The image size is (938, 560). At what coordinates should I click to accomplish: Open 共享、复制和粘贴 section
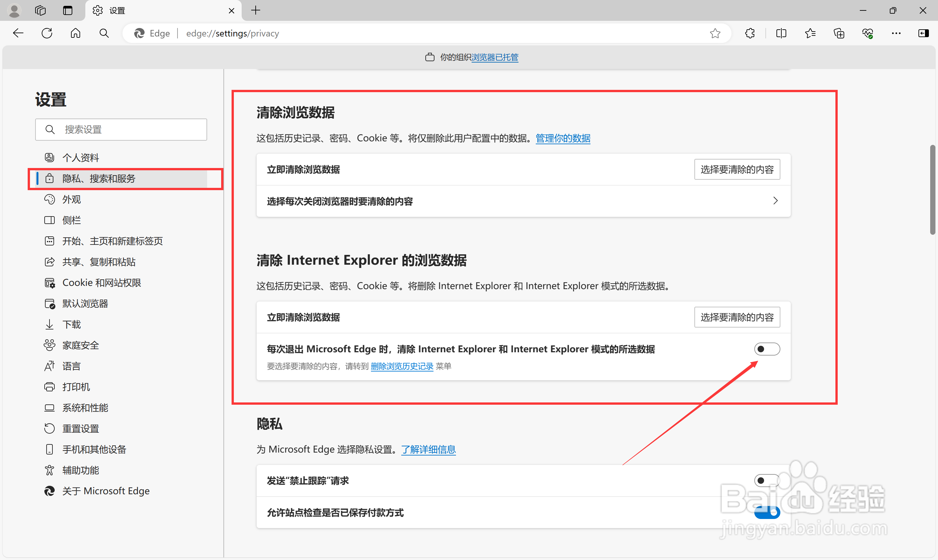(x=121, y=262)
